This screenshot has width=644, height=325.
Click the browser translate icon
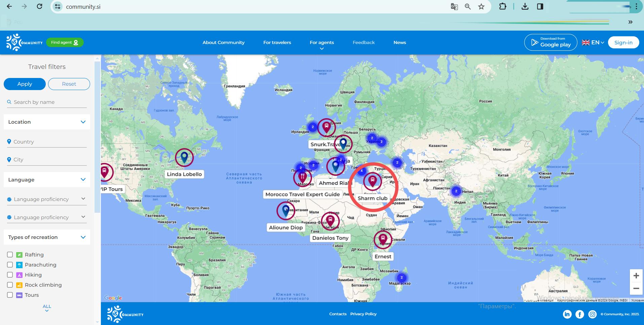(x=454, y=6)
